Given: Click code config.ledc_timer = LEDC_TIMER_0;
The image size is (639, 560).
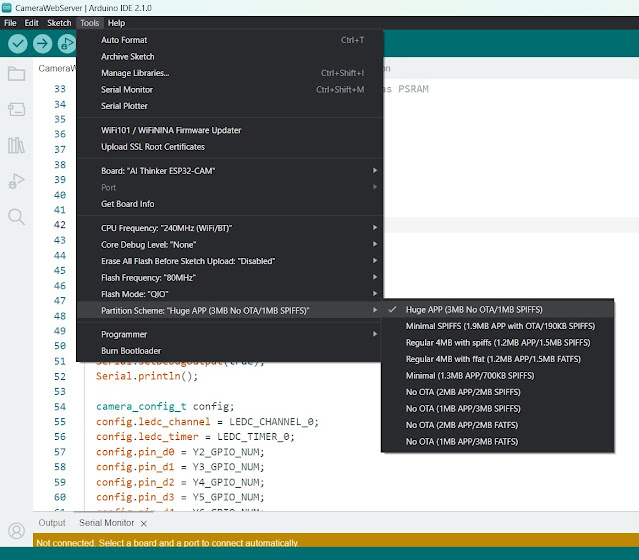Looking at the screenshot, I should click(x=195, y=437).
